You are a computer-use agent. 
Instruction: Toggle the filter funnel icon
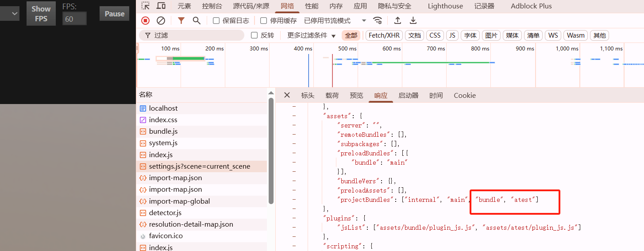tap(181, 20)
